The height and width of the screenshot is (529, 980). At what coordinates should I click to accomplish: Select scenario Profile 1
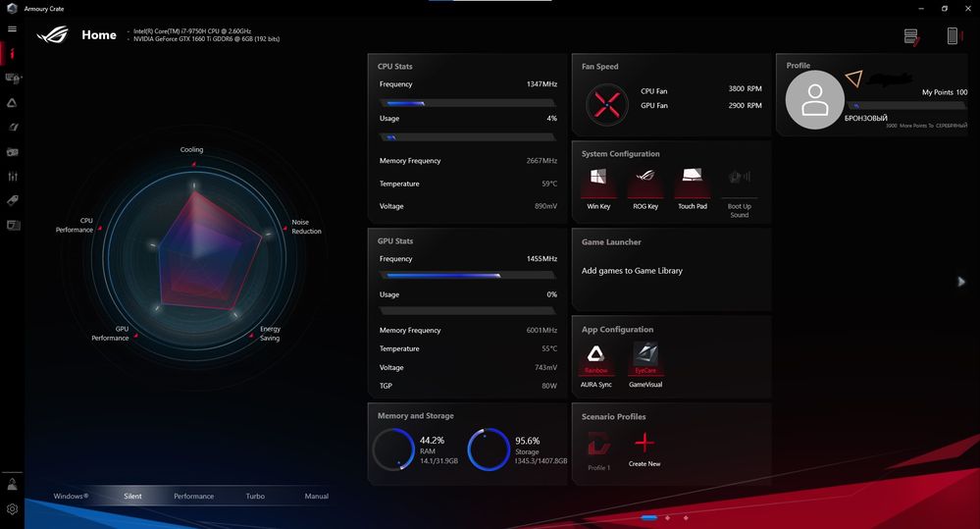[x=598, y=451]
